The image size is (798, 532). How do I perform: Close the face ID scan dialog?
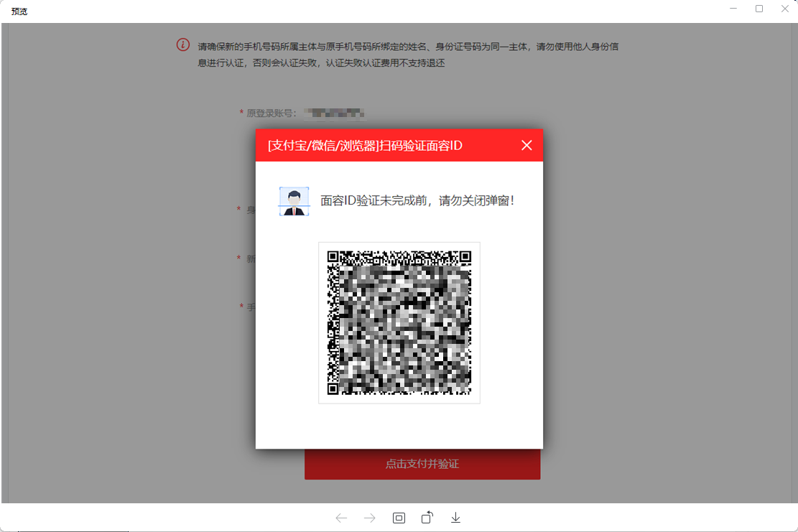pos(526,146)
